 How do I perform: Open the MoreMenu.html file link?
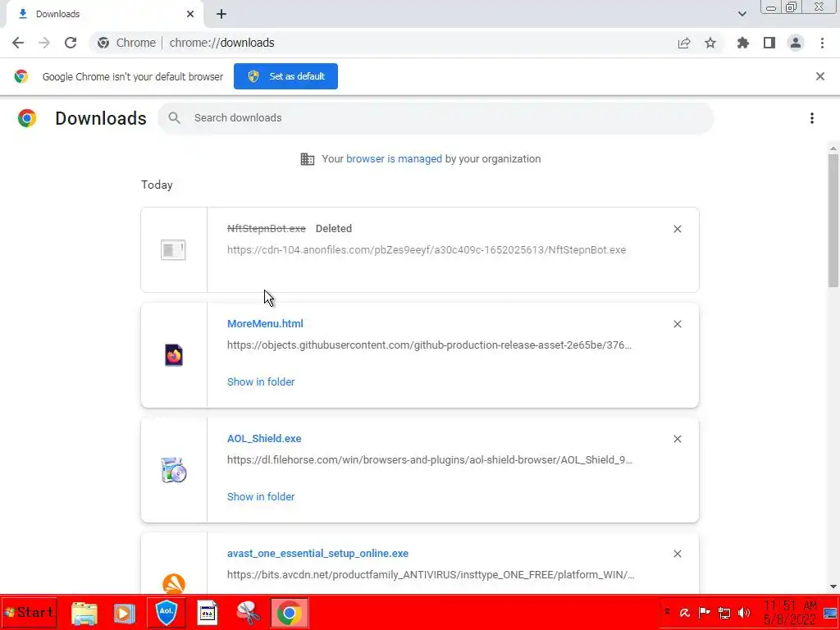coord(265,323)
